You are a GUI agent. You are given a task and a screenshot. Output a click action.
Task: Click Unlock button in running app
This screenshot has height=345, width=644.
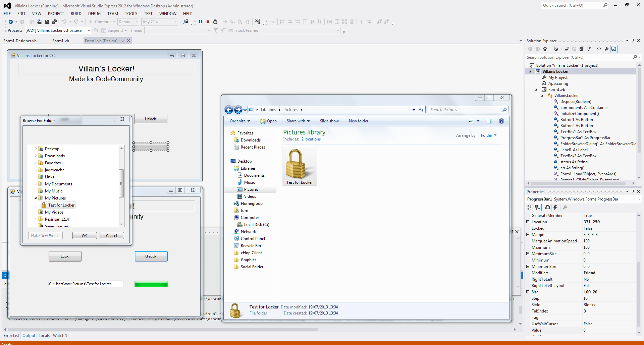click(151, 256)
